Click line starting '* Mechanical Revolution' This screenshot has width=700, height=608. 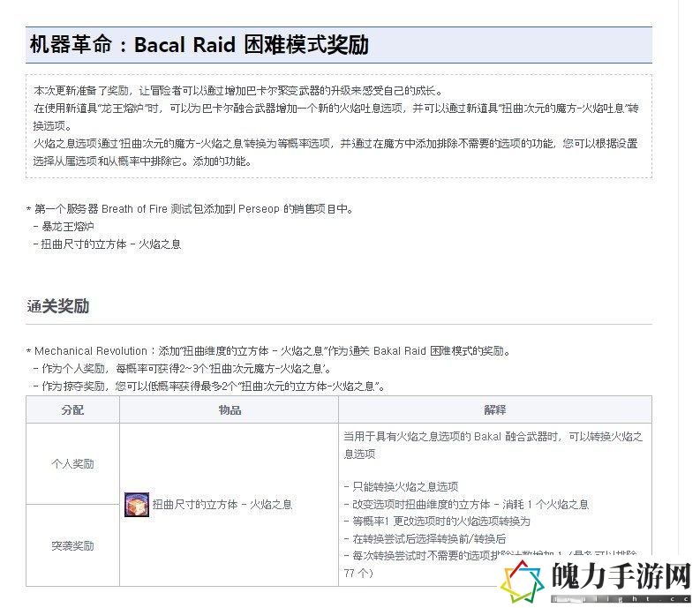tap(268, 351)
